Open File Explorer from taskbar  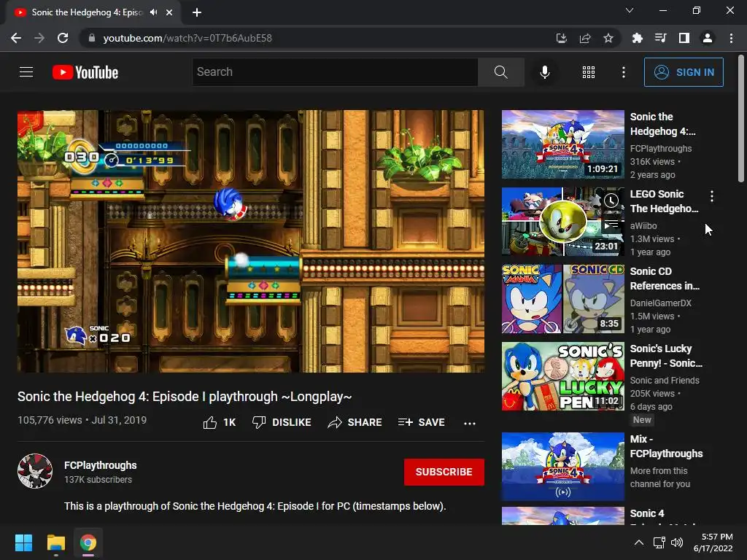[x=55, y=542]
